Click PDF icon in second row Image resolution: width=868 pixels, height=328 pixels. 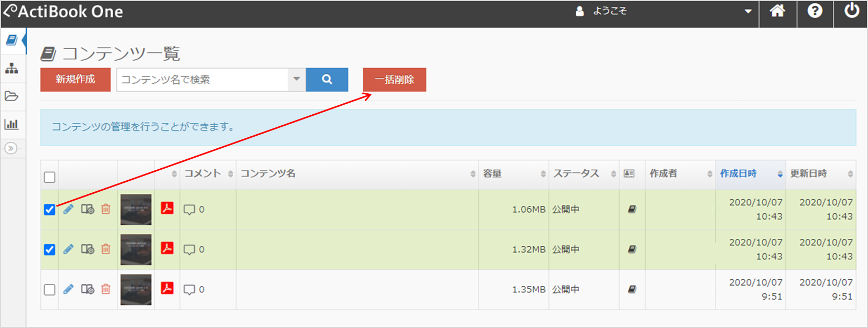click(167, 248)
